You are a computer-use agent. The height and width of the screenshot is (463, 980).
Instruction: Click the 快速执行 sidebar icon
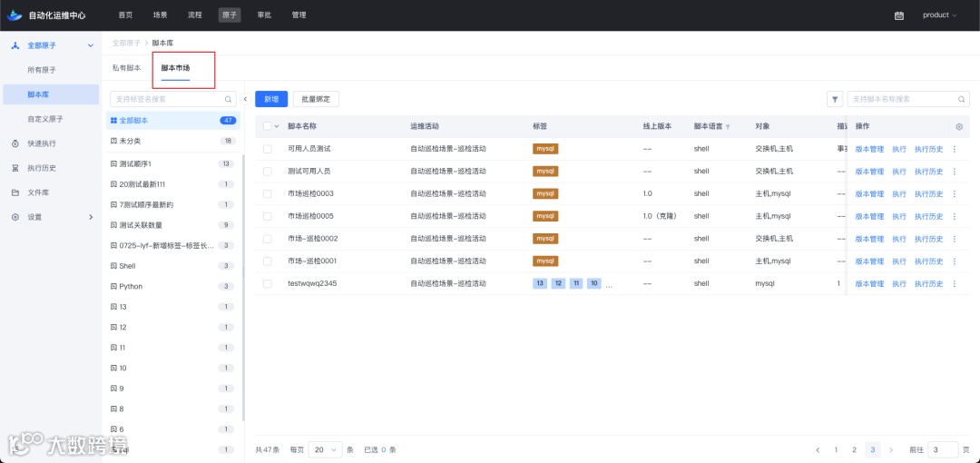(x=15, y=143)
